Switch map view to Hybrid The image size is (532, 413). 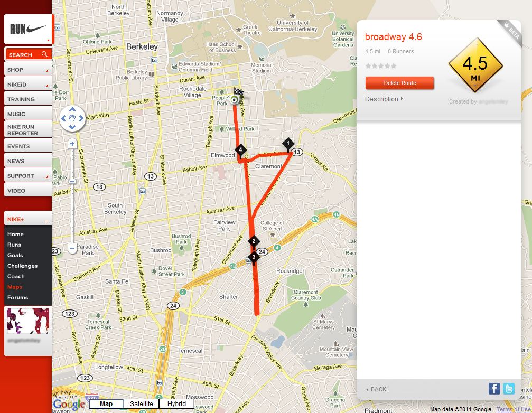176,404
